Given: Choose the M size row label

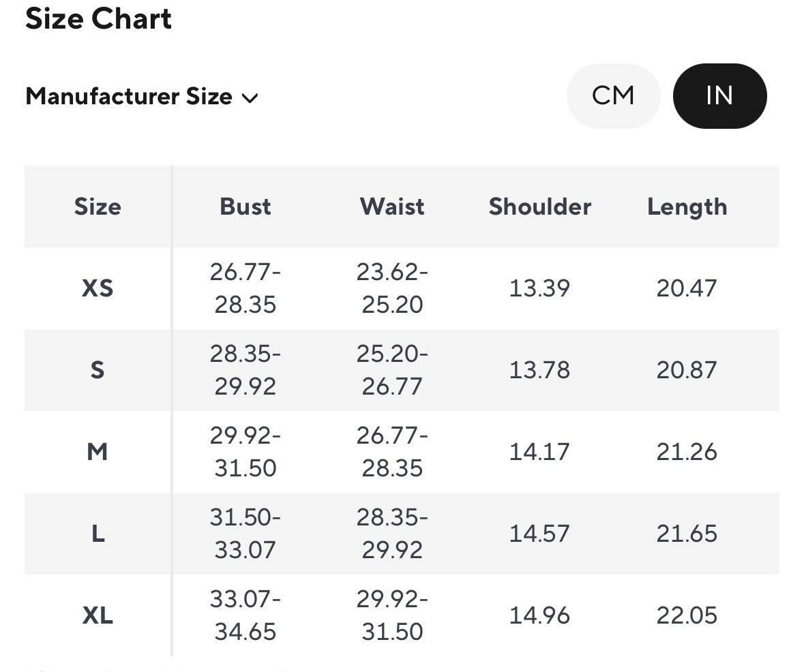Looking at the screenshot, I should click(98, 452).
